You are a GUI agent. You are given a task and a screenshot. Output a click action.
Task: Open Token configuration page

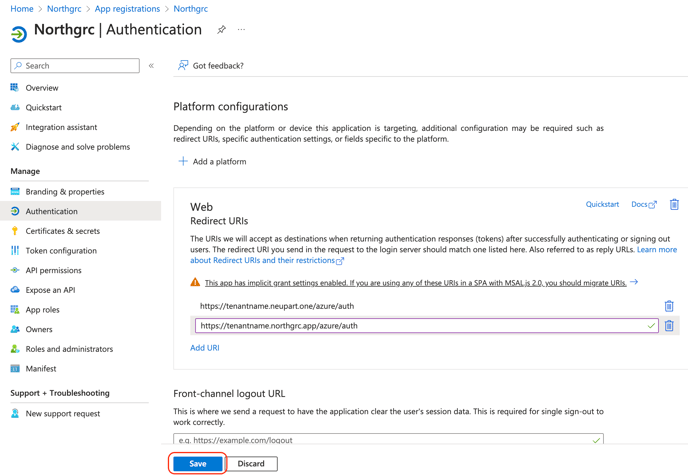(x=61, y=251)
